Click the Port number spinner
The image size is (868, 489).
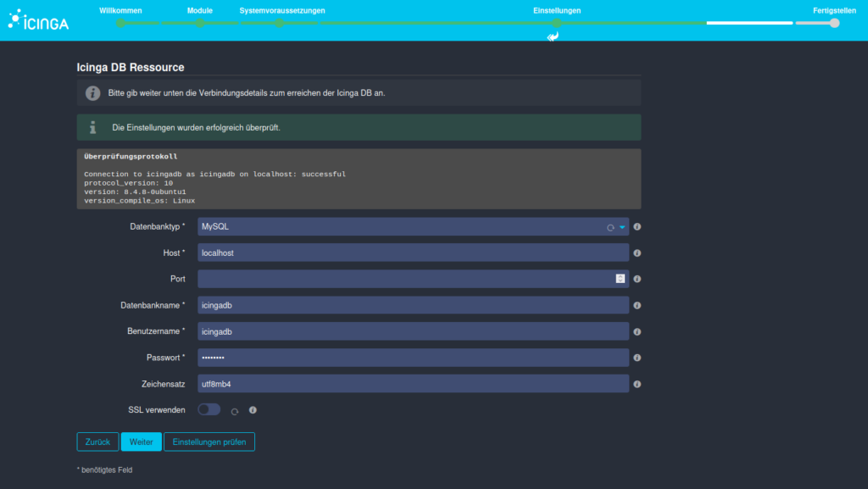(620, 279)
